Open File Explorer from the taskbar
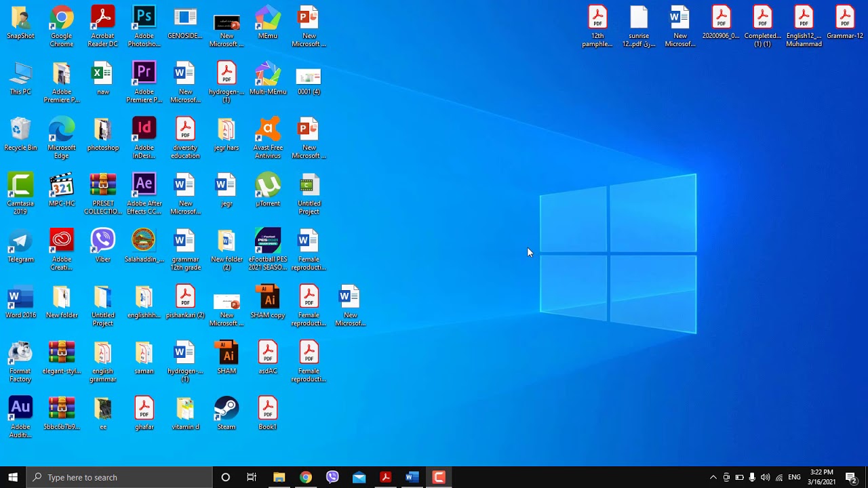The image size is (868, 488). (279, 477)
